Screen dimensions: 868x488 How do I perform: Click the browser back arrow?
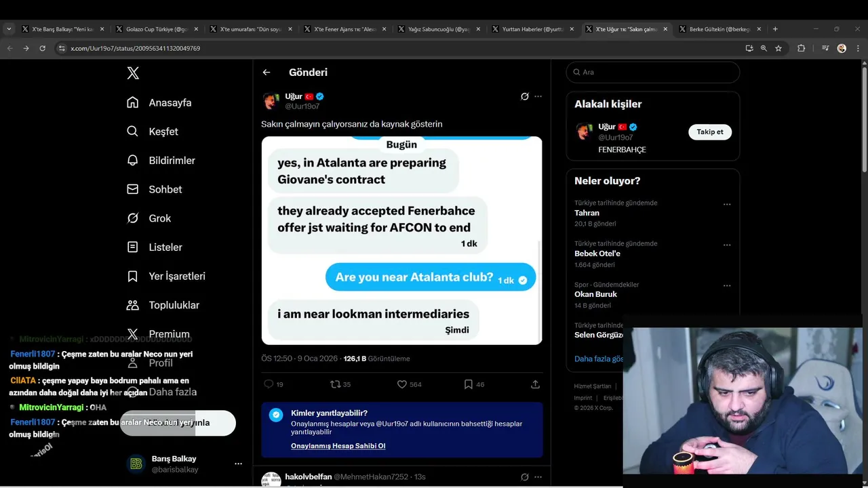[x=10, y=48]
